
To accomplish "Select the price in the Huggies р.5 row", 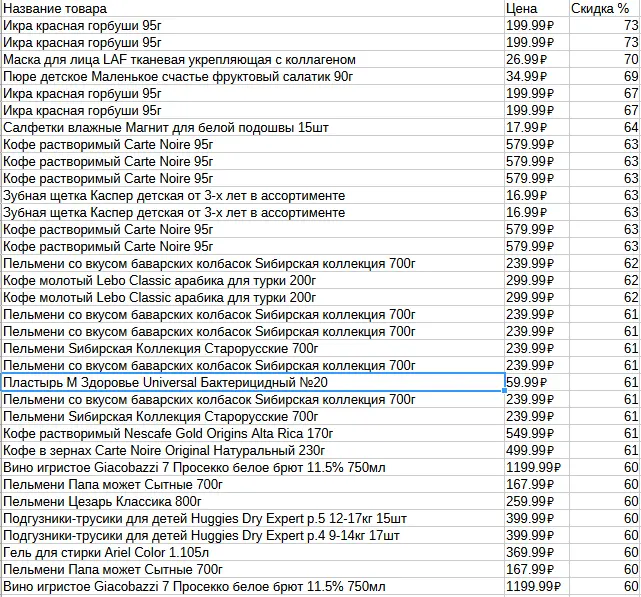I will (x=537, y=518).
